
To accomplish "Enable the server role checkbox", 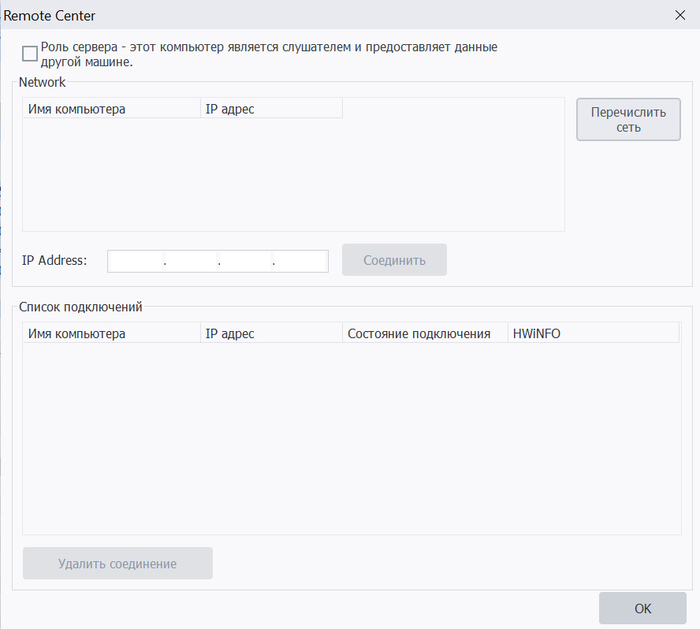I will [30, 53].
